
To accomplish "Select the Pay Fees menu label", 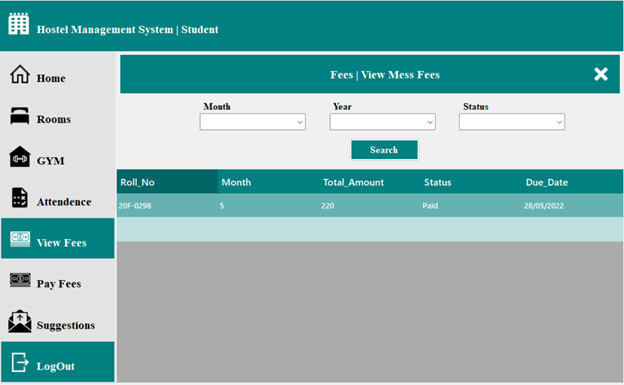I will click(59, 284).
